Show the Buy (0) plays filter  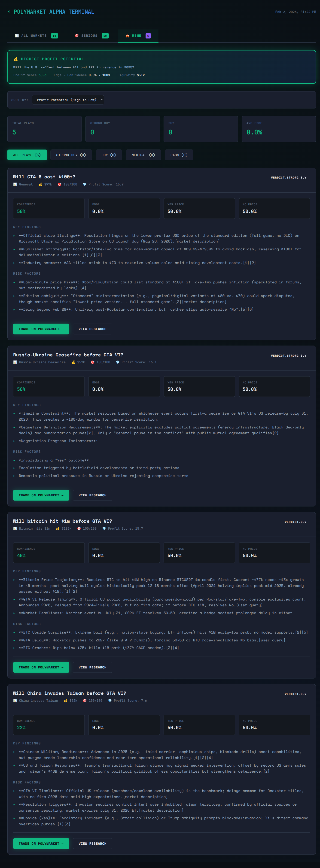click(x=109, y=155)
